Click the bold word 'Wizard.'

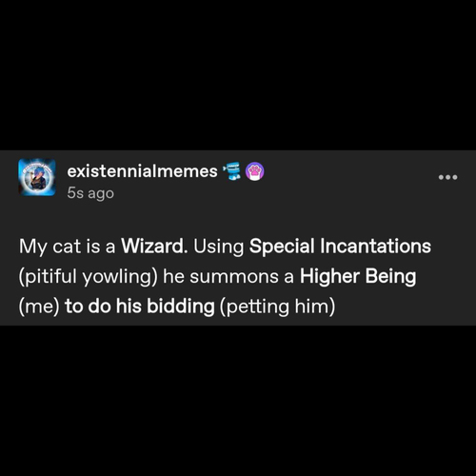click(x=154, y=246)
